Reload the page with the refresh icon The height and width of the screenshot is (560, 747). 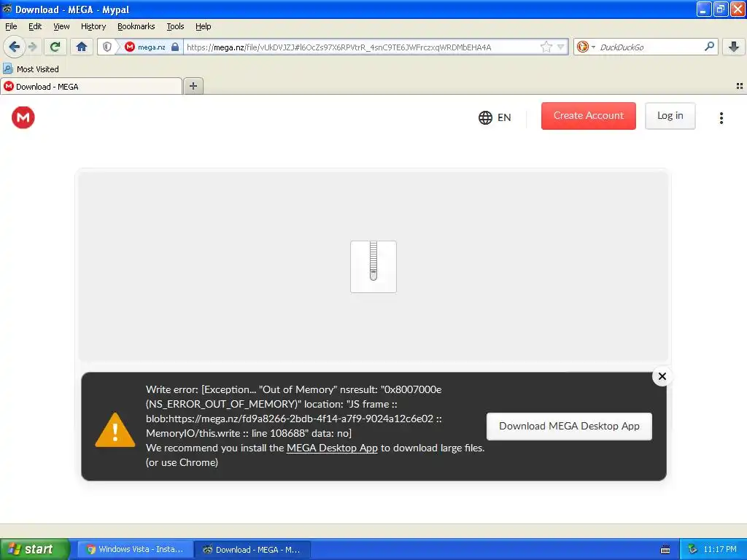coord(55,47)
